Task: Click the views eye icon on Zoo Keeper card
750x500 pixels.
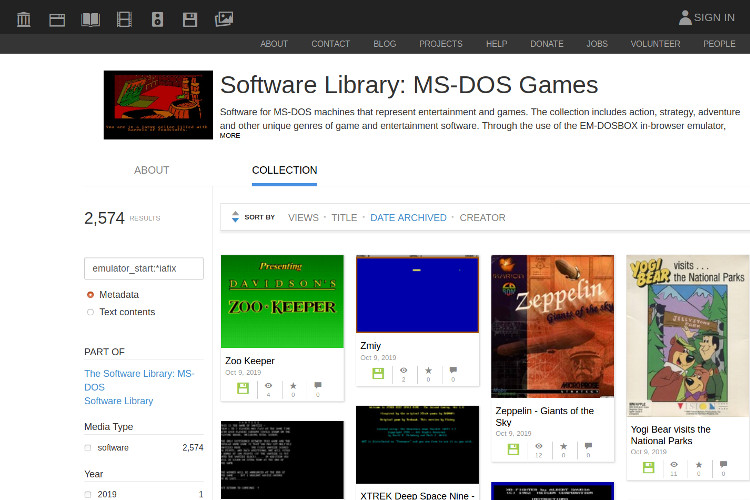Action: click(268, 386)
